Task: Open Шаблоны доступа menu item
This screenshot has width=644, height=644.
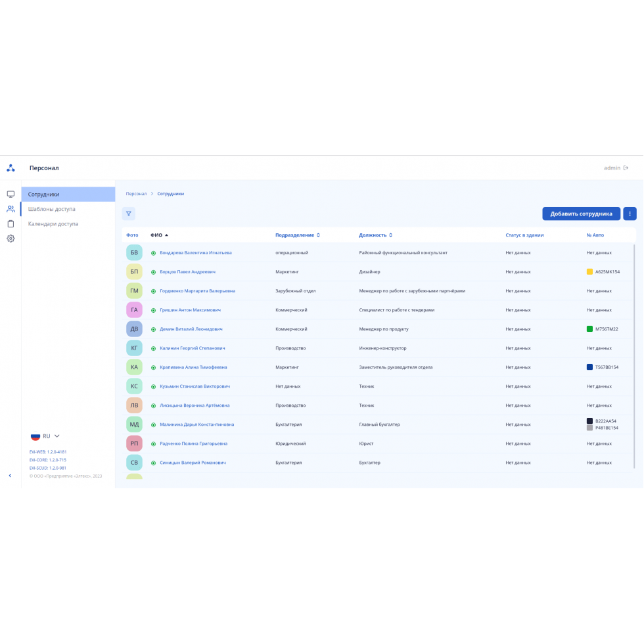Action: click(x=52, y=209)
